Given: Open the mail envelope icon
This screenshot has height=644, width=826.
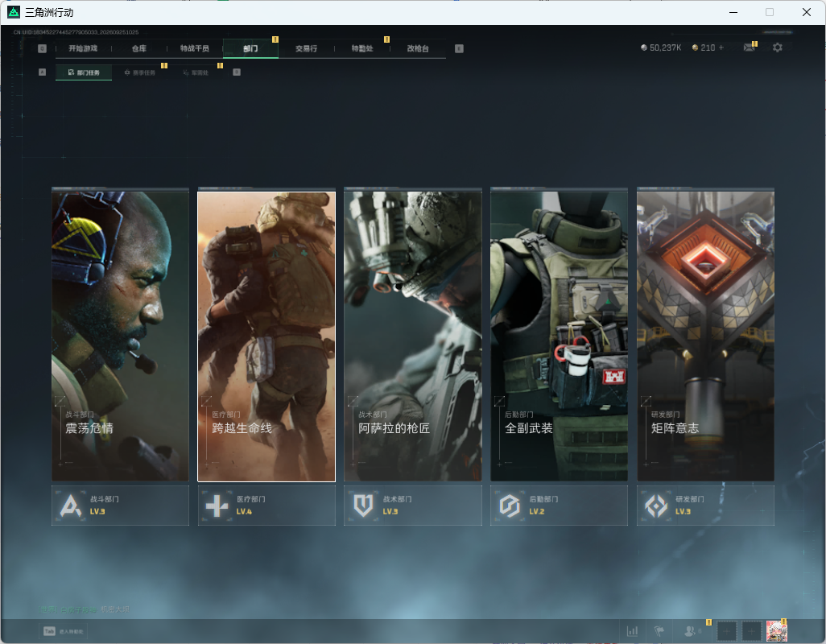Looking at the screenshot, I should tap(749, 47).
